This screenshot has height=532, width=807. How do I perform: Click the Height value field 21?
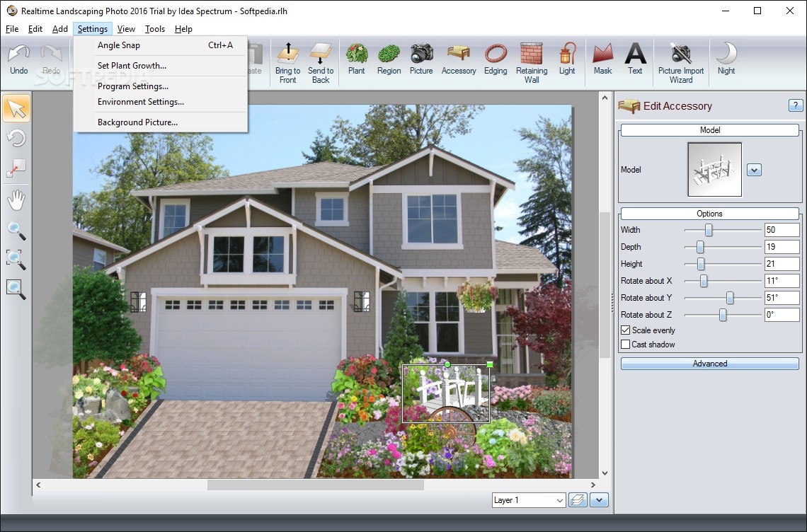(782, 264)
